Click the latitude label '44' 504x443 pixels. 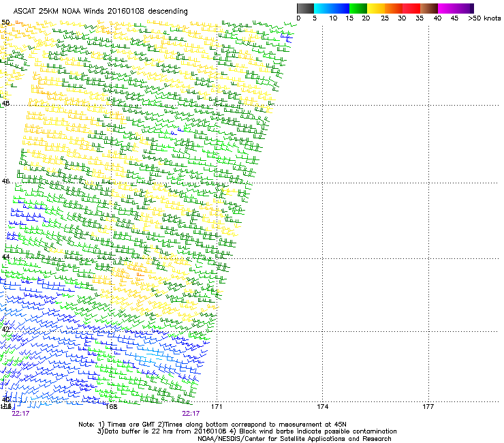[x=5, y=257]
